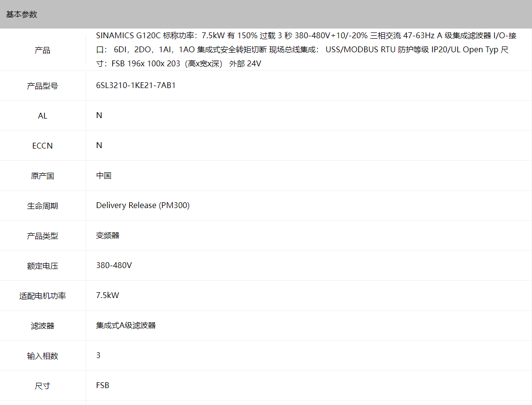Click the 380-480V voltage value
Viewport: 532px width, 405px height.
click(114, 265)
